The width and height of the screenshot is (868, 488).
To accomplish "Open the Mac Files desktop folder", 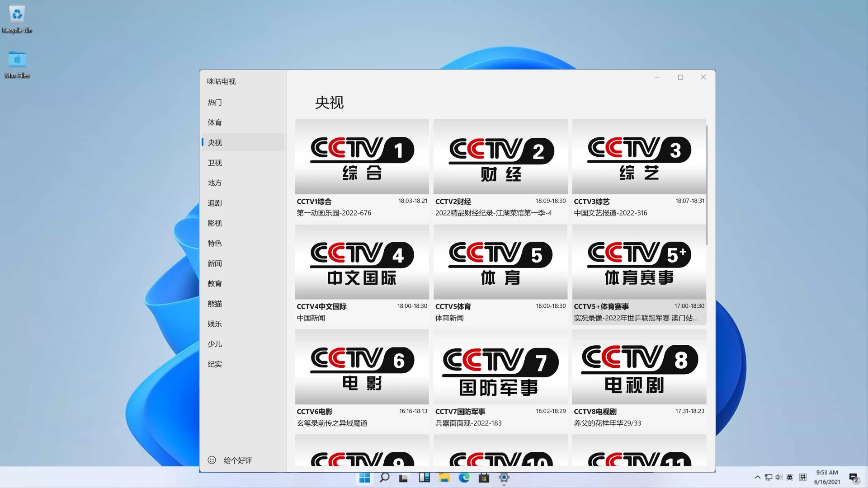I will pyautogui.click(x=17, y=65).
